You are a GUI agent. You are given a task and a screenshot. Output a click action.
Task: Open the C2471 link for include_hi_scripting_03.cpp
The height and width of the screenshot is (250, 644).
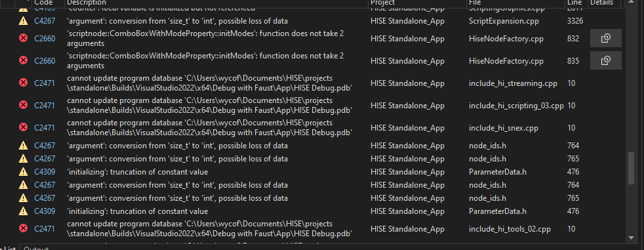pyautogui.click(x=45, y=105)
